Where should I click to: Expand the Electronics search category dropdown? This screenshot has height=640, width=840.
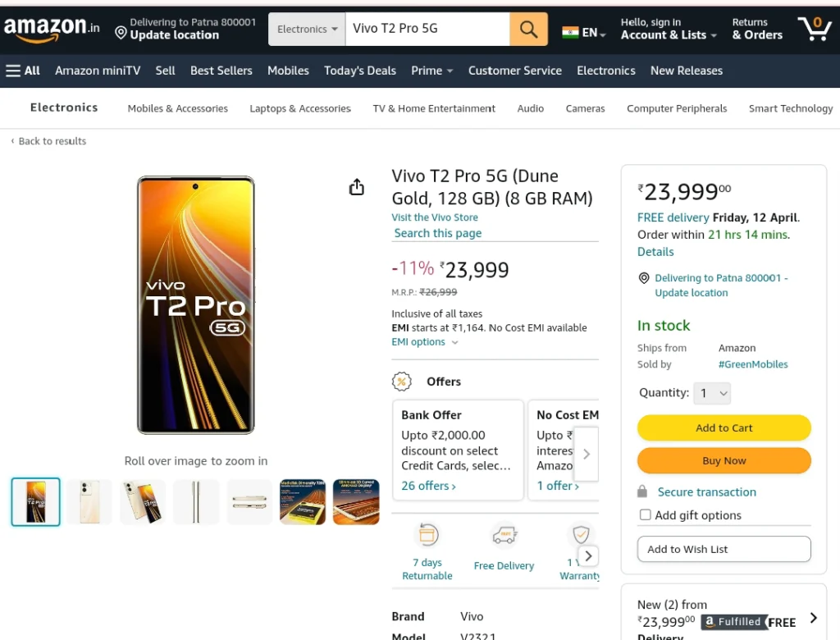(307, 29)
